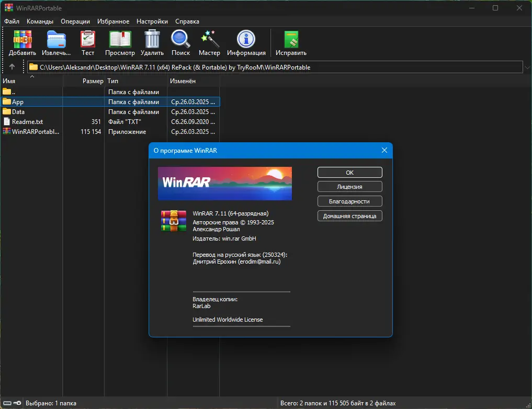Click the path text in the address bar

(x=175, y=67)
